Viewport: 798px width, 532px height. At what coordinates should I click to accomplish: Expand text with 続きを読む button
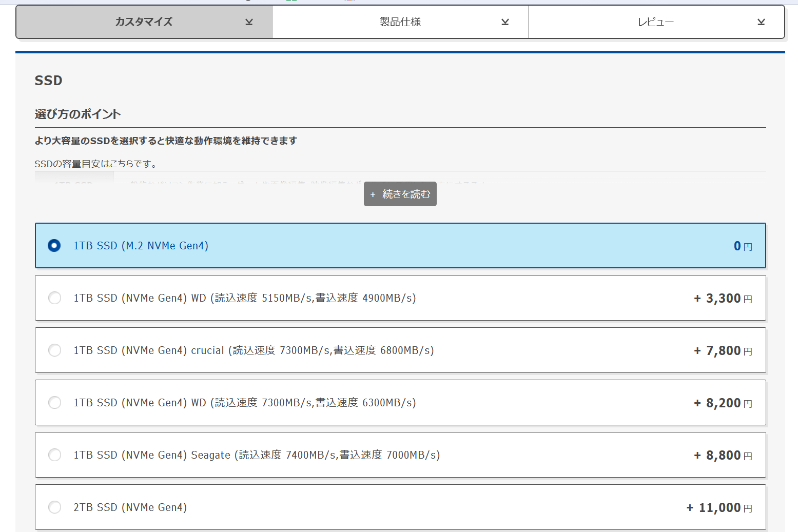400,194
